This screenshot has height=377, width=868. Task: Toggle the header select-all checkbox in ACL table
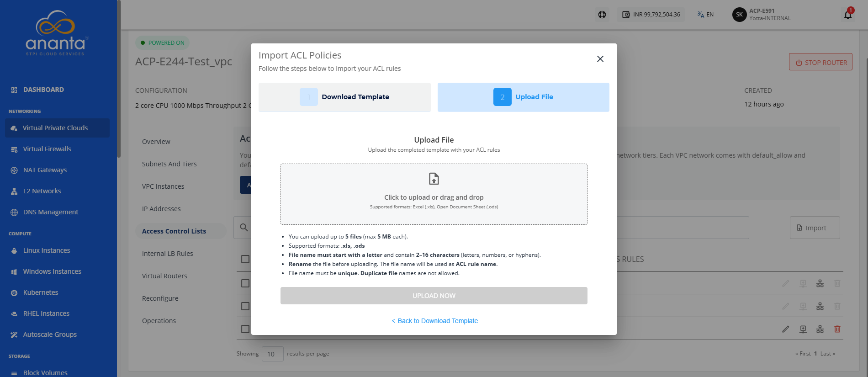pos(245,259)
